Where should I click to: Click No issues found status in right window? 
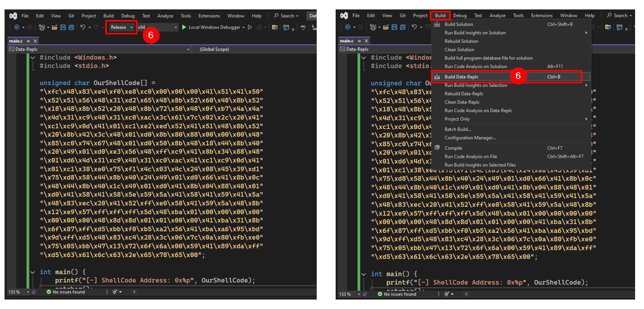coord(397,294)
